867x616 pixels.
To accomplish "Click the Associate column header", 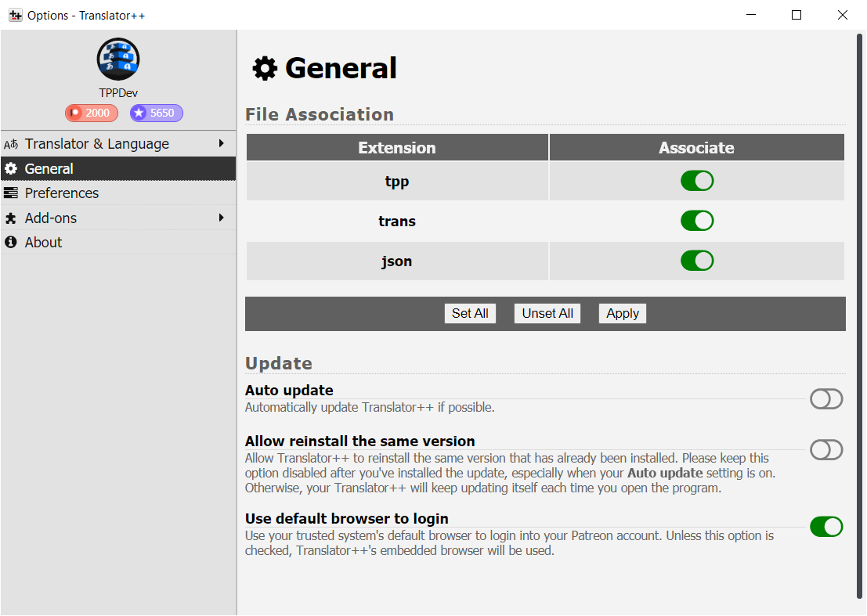I will tap(697, 147).
